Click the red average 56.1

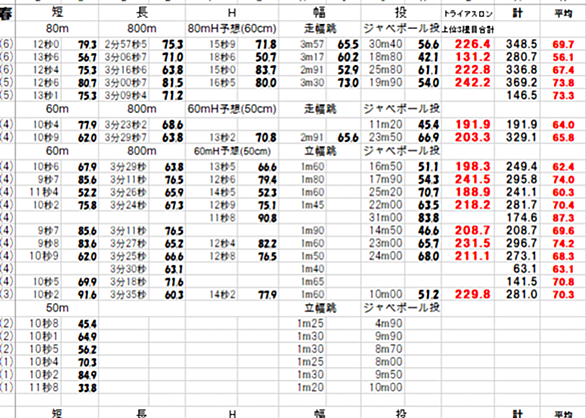coord(563,58)
